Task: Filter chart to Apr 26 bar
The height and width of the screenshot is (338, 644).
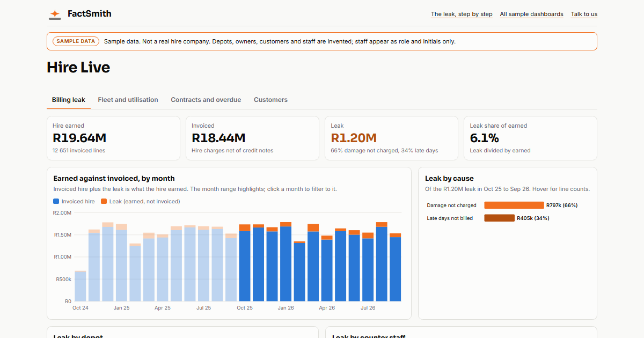Action: click(327, 268)
